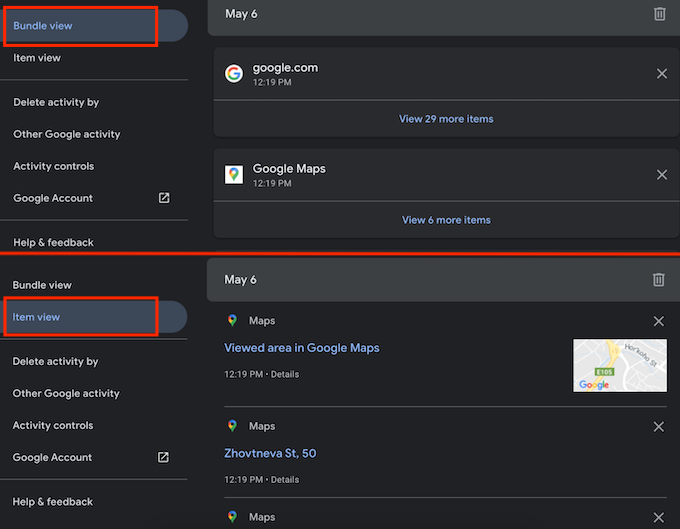The height and width of the screenshot is (529, 680).
Task: Select highlighted Item view in lower sidebar
Action: [x=94, y=317]
